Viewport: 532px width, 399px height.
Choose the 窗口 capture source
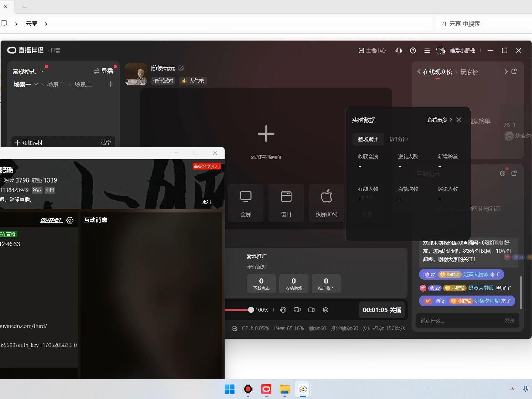pos(286,203)
